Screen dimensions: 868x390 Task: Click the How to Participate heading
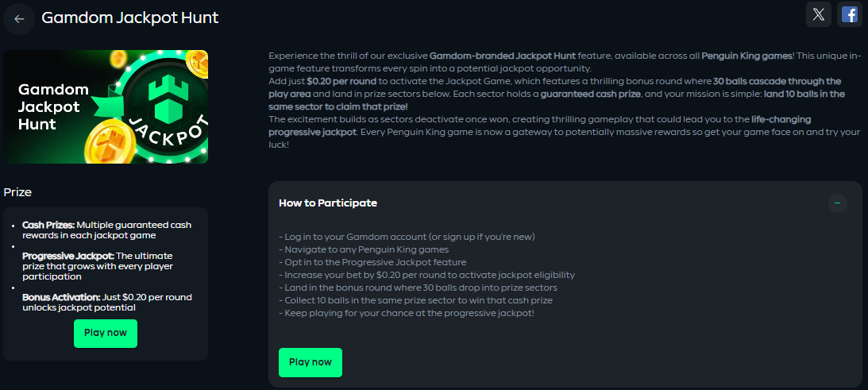328,203
